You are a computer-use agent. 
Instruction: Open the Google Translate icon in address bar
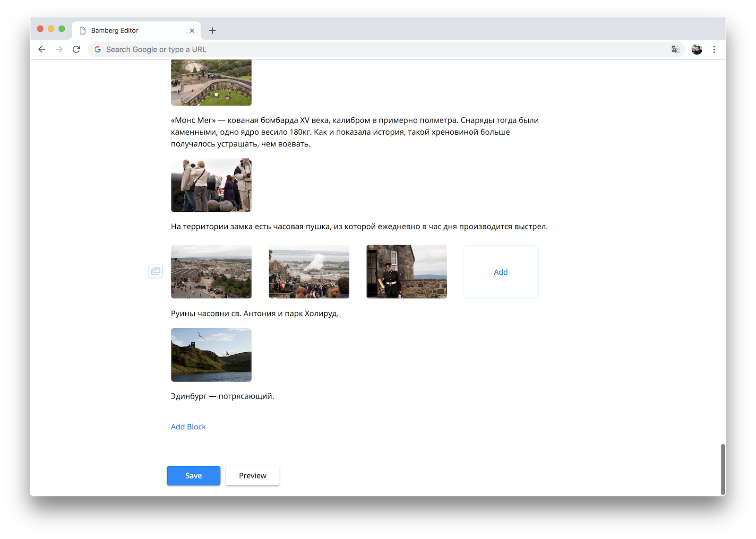coord(675,49)
